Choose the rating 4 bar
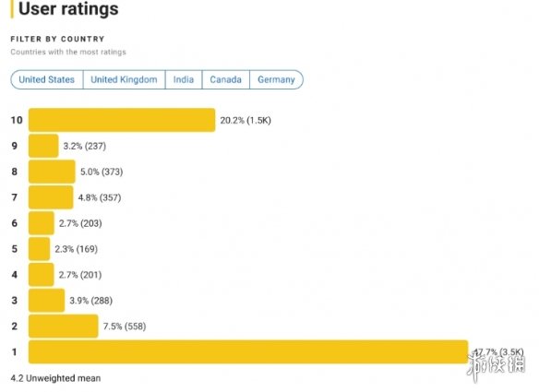The height and width of the screenshot is (392, 539). 42,275
